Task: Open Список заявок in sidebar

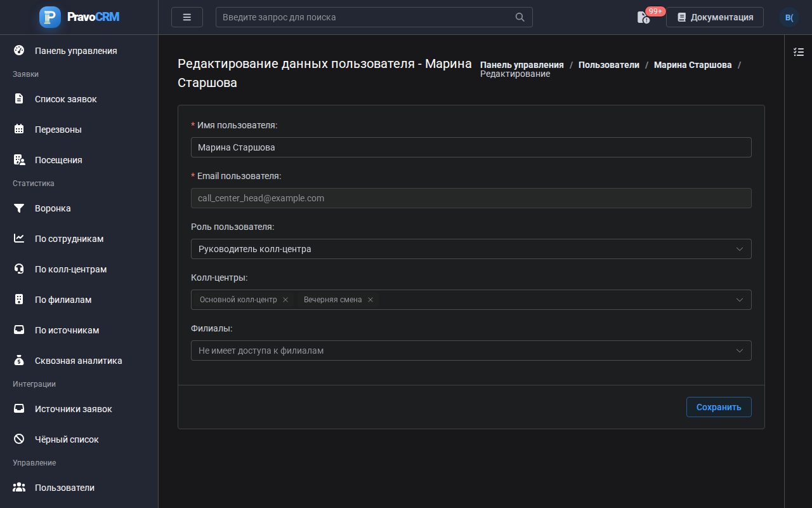Action: 79,99
